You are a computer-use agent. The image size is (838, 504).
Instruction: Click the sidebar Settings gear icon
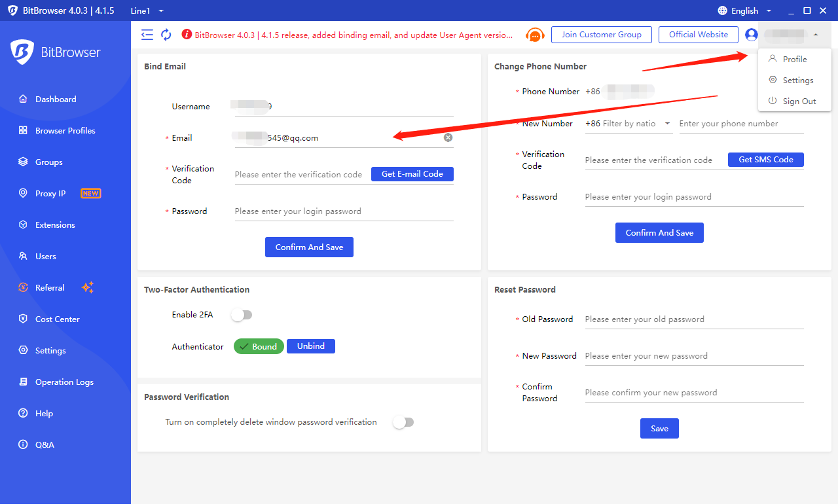[23, 351]
